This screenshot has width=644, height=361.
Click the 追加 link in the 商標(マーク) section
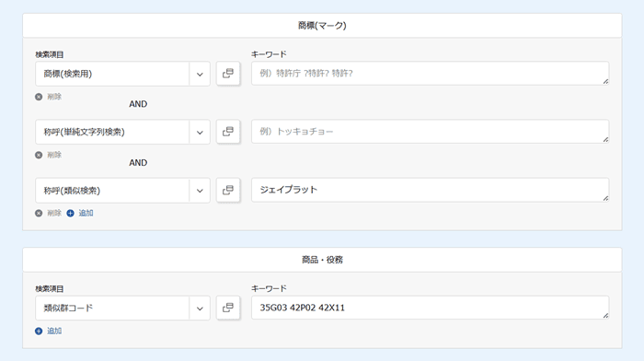point(80,213)
